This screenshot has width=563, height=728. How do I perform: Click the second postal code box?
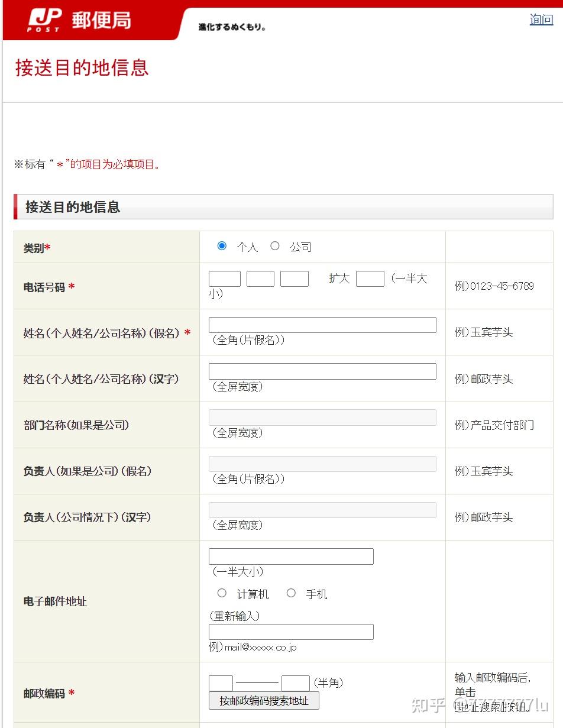click(295, 683)
